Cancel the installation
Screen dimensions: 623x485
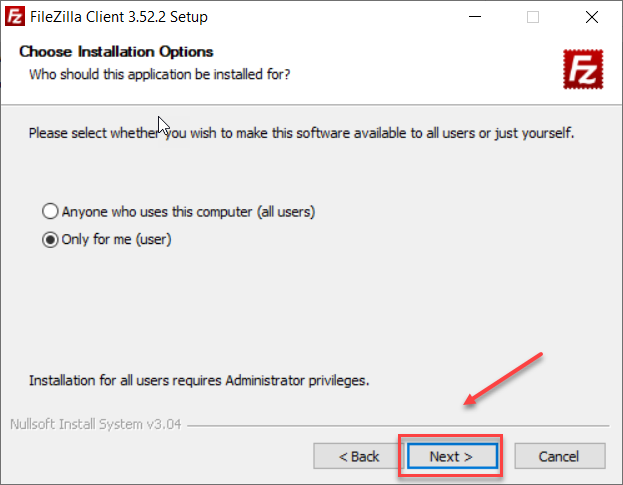pos(559,456)
